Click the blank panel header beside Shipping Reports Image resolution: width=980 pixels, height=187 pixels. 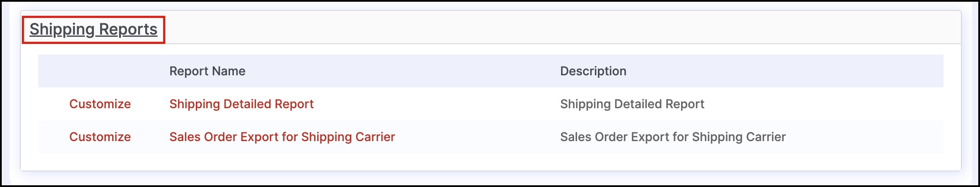coord(562,28)
